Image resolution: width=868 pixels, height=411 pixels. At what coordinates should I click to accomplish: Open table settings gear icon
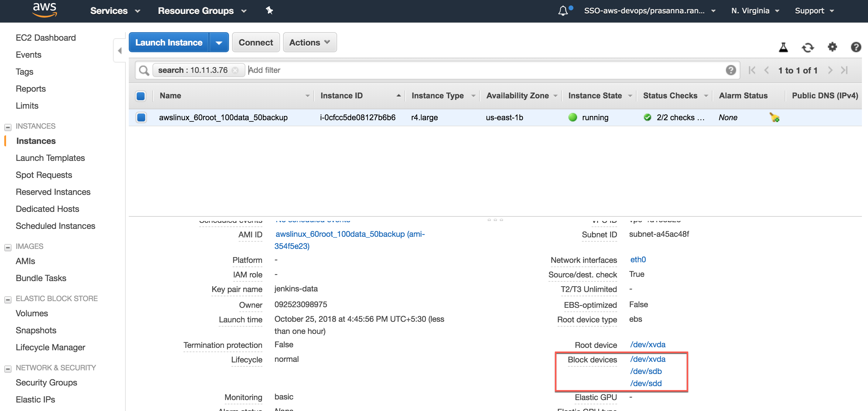832,47
